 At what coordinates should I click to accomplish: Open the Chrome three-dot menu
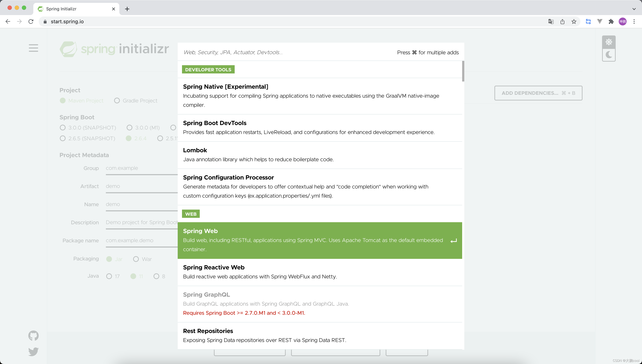click(x=634, y=21)
